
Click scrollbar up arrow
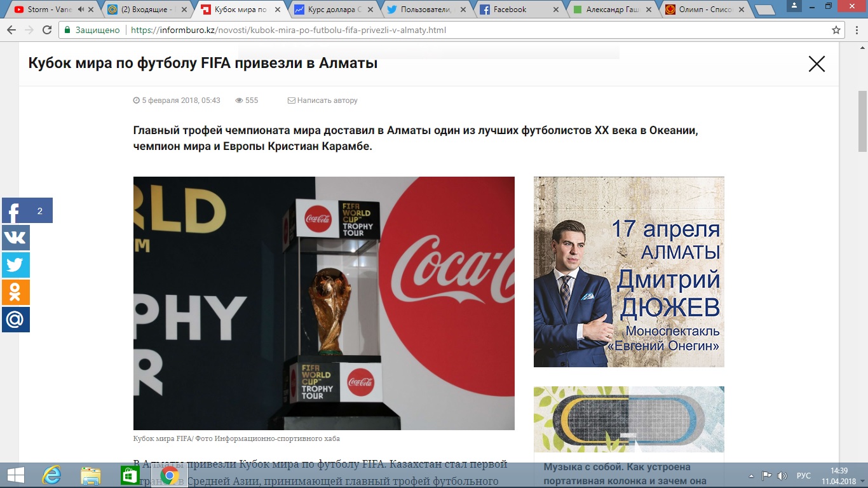click(x=862, y=48)
